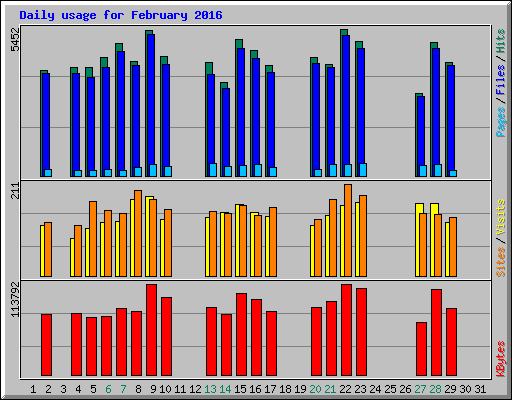Click day 17 on the x-axis
The width and height of the screenshot is (512, 400).
[270, 389]
